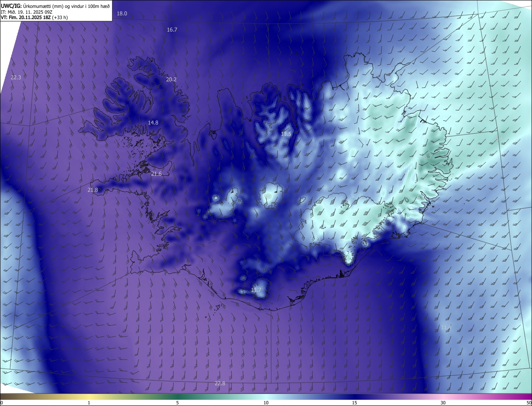Click the 20.2 value over the Westfjords
This screenshot has width=532, height=406.
(x=171, y=79)
